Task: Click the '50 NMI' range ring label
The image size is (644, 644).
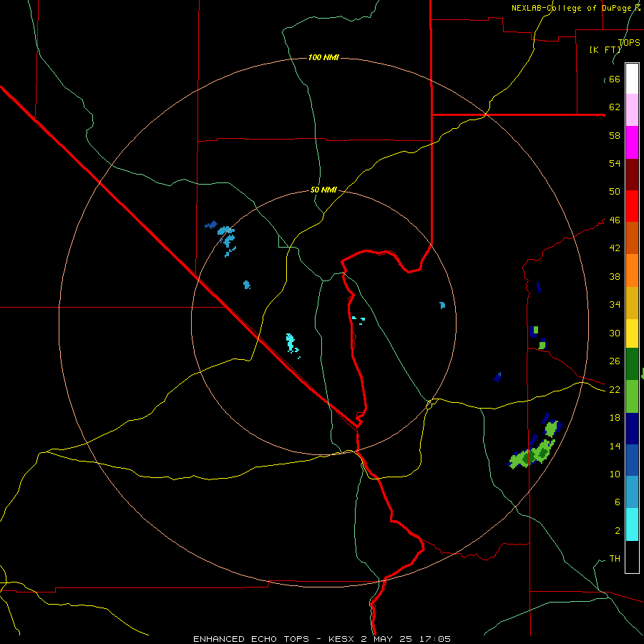Action: pyautogui.click(x=323, y=190)
